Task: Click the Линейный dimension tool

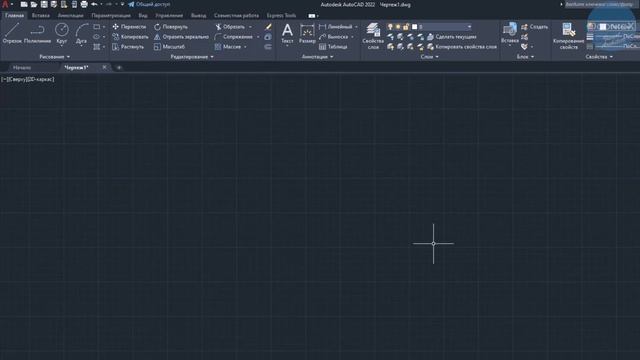Action: tap(336, 27)
